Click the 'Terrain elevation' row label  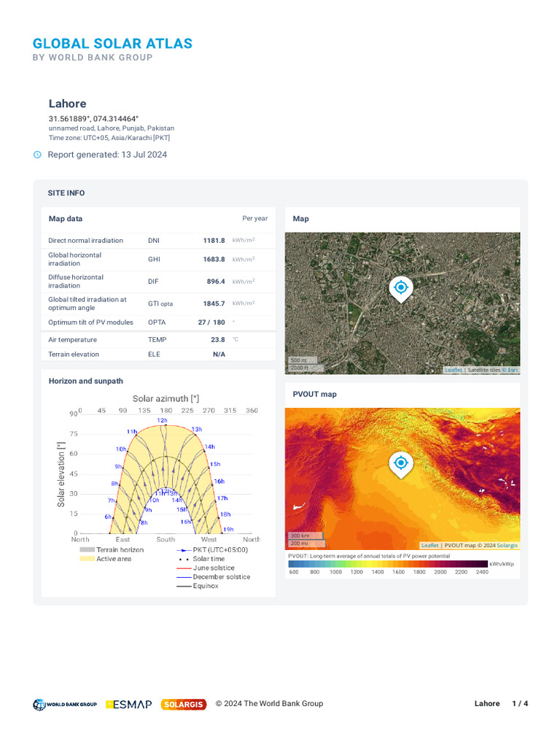[74, 355]
